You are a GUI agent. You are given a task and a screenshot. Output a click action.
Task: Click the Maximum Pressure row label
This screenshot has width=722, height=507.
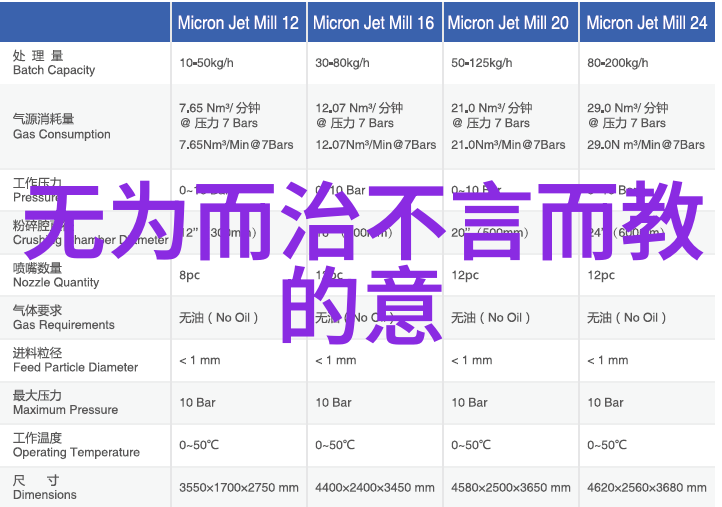65,402
